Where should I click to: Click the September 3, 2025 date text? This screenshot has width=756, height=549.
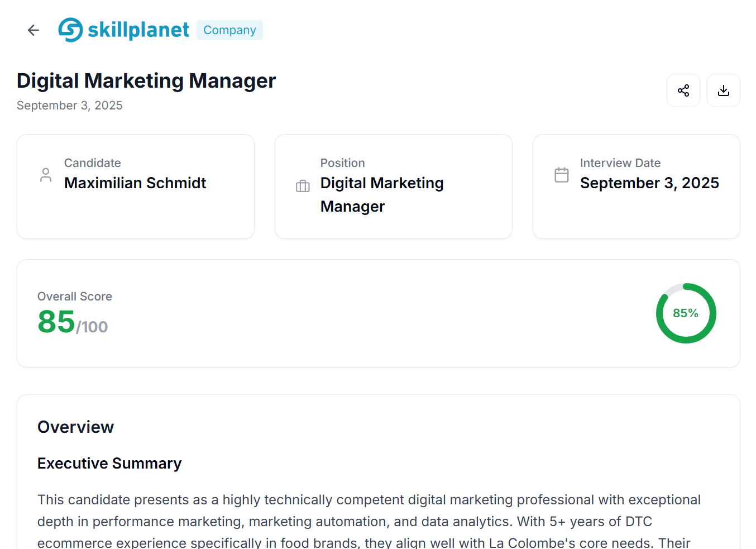(69, 105)
